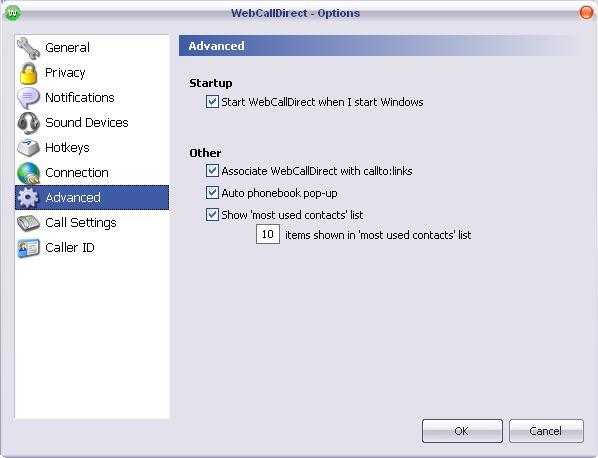Click the keyboard key Hotkeys icon
The height and width of the screenshot is (458, 598).
click(x=28, y=148)
